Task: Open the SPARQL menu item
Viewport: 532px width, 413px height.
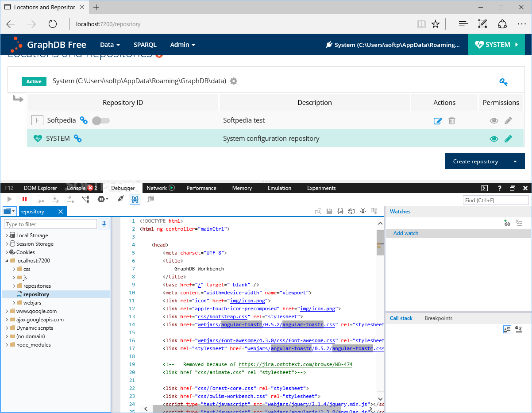Action: (145, 45)
